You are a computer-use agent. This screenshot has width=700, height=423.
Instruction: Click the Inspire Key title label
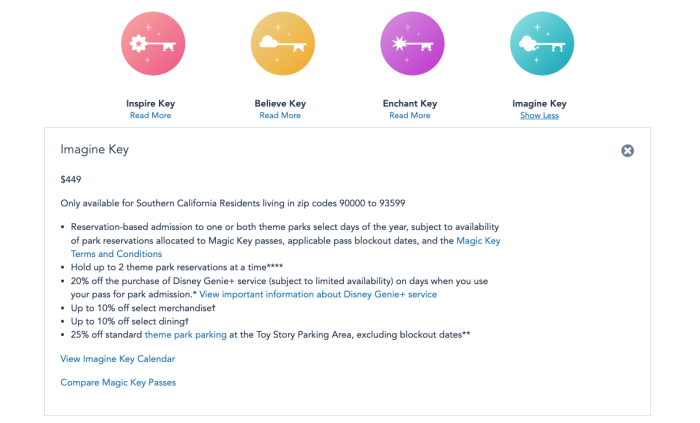(x=149, y=103)
